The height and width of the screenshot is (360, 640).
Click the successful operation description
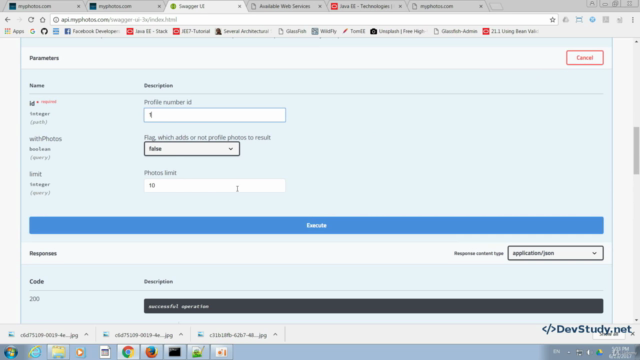[x=179, y=306]
